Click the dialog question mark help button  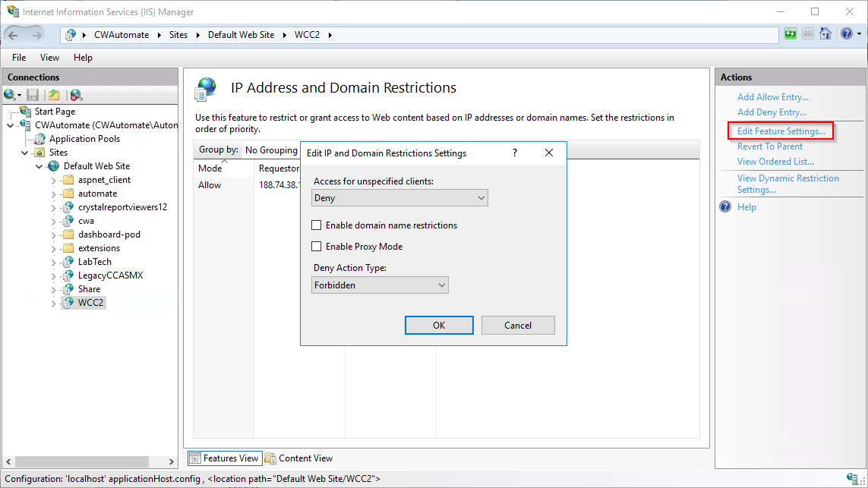[x=515, y=153]
